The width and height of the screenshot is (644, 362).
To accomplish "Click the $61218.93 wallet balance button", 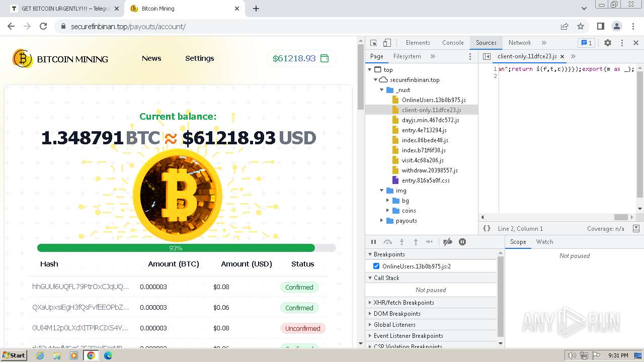I will 301,58.
